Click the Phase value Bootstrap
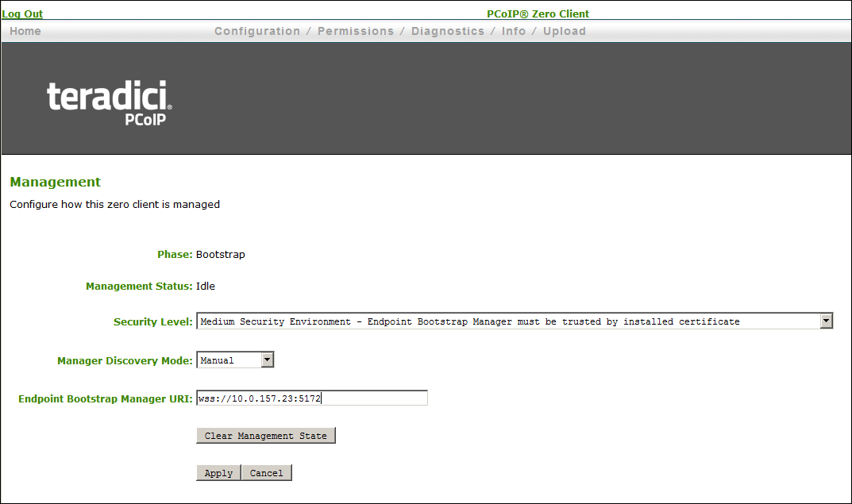The image size is (852, 504). pos(221,254)
